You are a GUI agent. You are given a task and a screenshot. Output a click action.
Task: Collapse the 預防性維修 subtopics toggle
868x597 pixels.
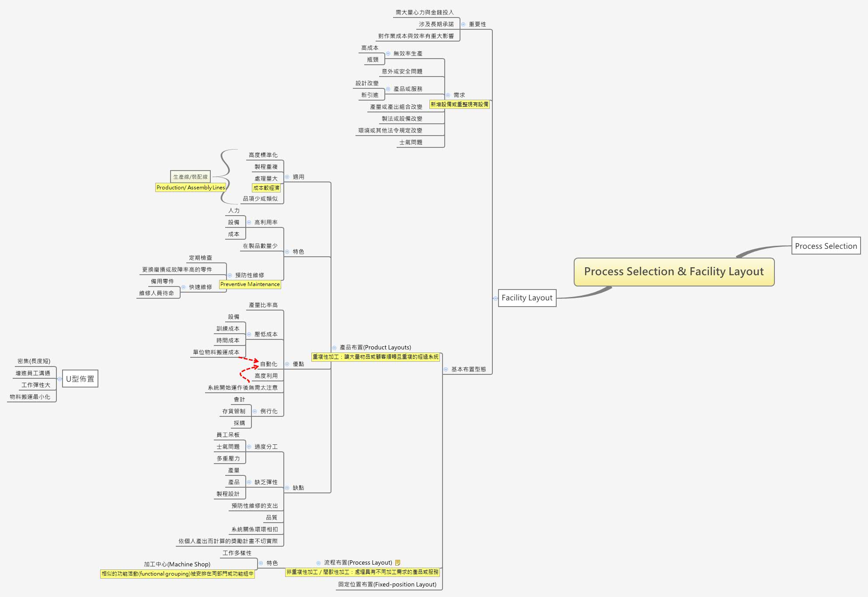pyautogui.click(x=230, y=275)
